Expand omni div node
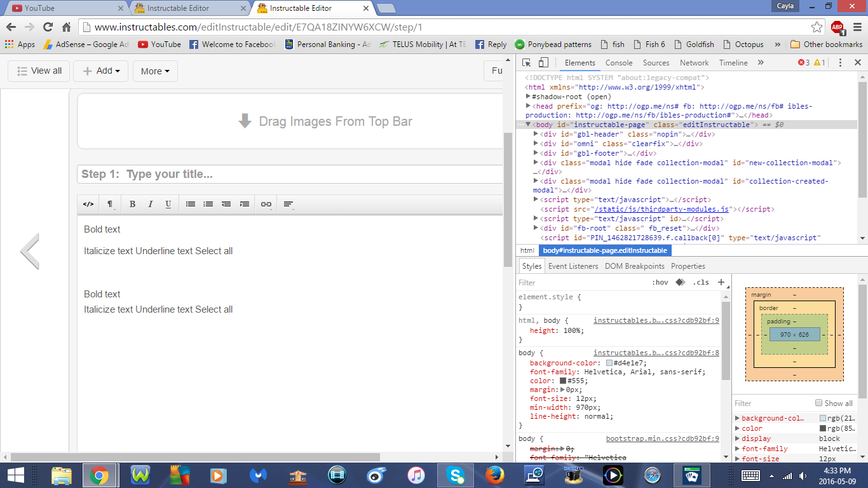Screen dimensions: 868x488 tap(536, 144)
